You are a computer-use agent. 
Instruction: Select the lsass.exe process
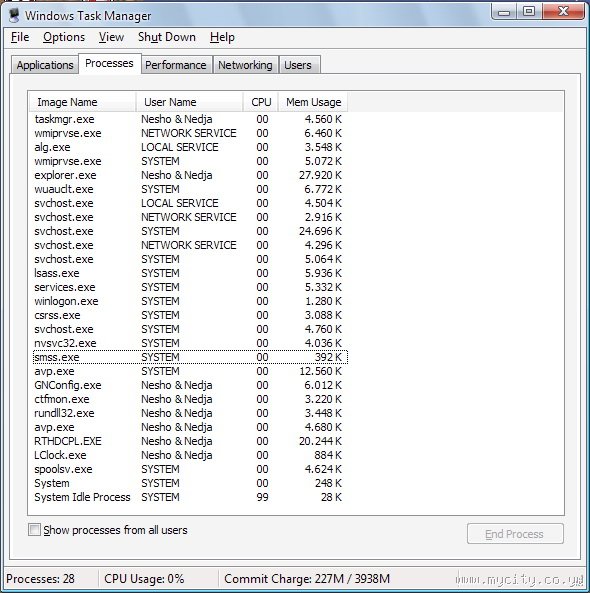pyautogui.click(x=190, y=273)
